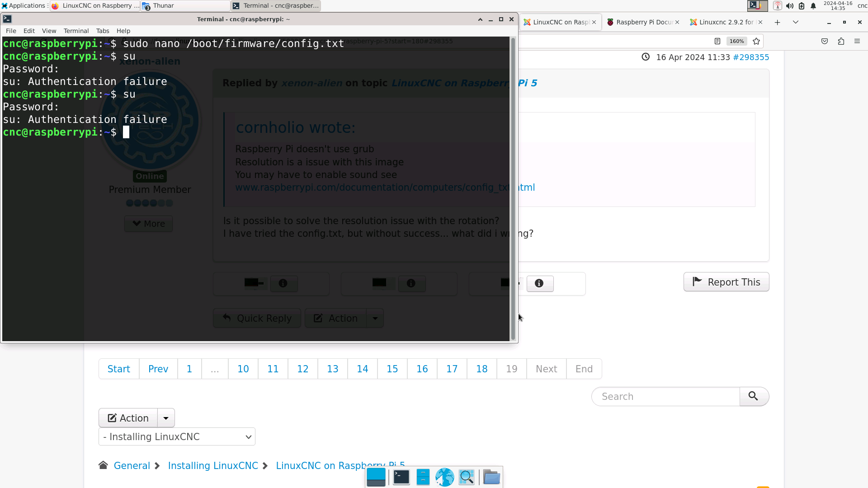Viewport: 868px width, 488px height.
Task: Launch the File Manager cabinet dock icon
Action: click(423, 477)
